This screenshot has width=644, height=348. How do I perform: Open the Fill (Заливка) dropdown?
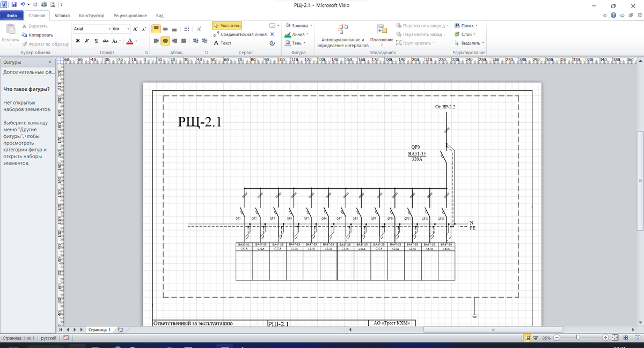click(299, 25)
